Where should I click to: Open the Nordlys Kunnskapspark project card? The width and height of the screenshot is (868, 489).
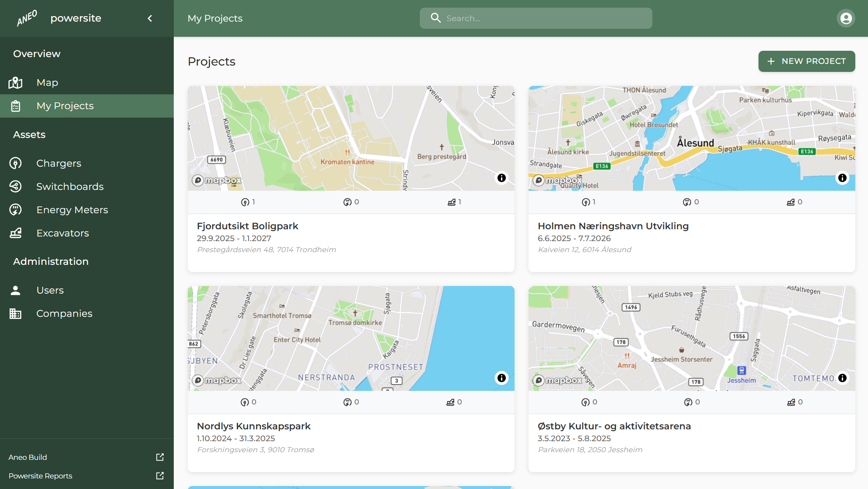(x=254, y=426)
